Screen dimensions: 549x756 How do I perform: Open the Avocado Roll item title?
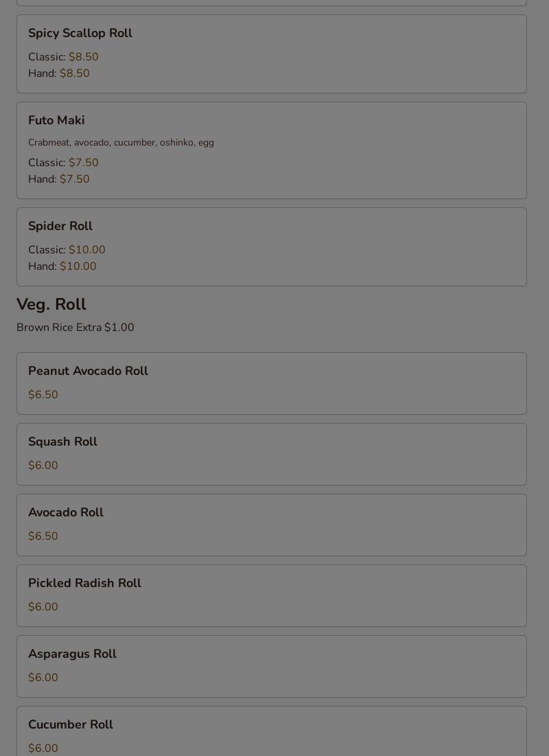(66, 512)
